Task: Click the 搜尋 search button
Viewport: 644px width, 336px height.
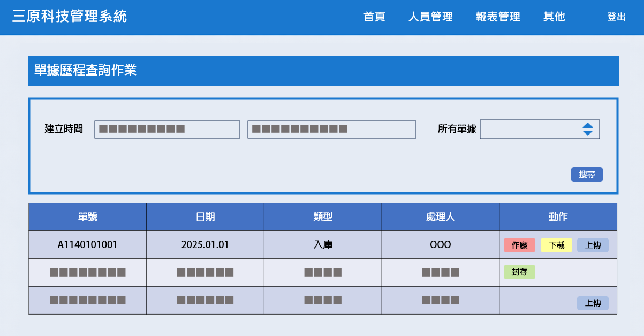Action: (586, 174)
